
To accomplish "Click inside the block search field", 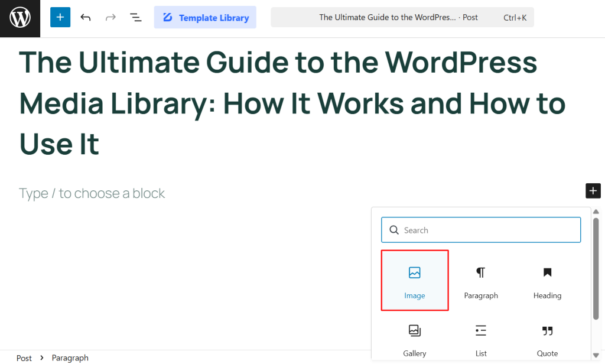I will pyautogui.click(x=481, y=230).
